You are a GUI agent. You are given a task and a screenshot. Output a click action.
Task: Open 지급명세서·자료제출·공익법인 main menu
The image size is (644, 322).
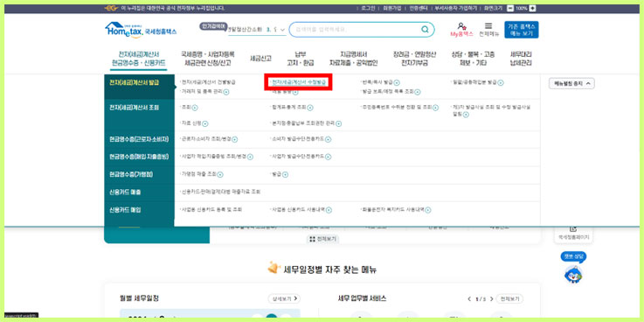point(353,59)
